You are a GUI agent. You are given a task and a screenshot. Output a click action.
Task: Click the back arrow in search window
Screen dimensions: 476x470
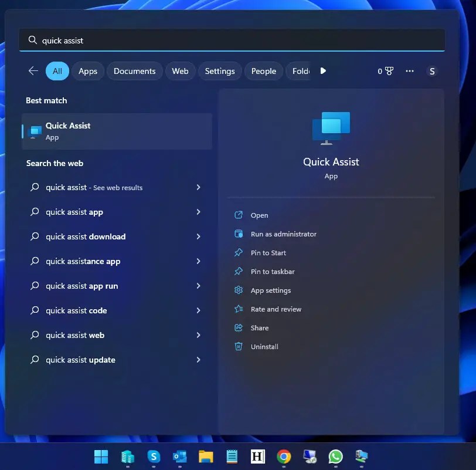click(x=33, y=70)
